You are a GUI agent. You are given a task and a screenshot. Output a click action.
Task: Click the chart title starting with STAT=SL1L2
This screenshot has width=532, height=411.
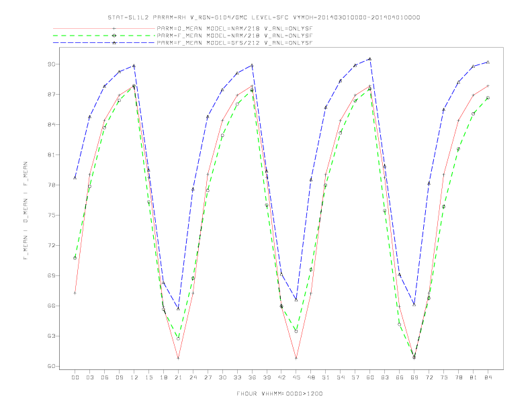263,17
